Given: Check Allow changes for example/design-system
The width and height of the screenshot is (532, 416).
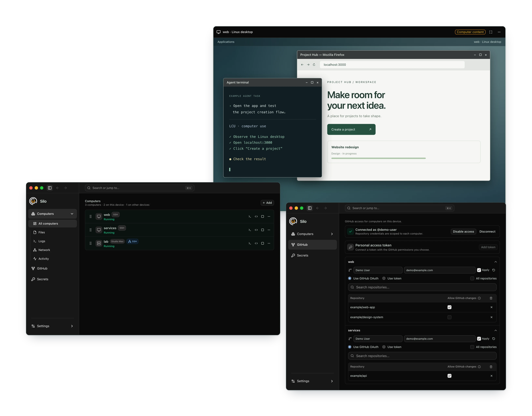Looking at the screenshot, I should point(449,317).
